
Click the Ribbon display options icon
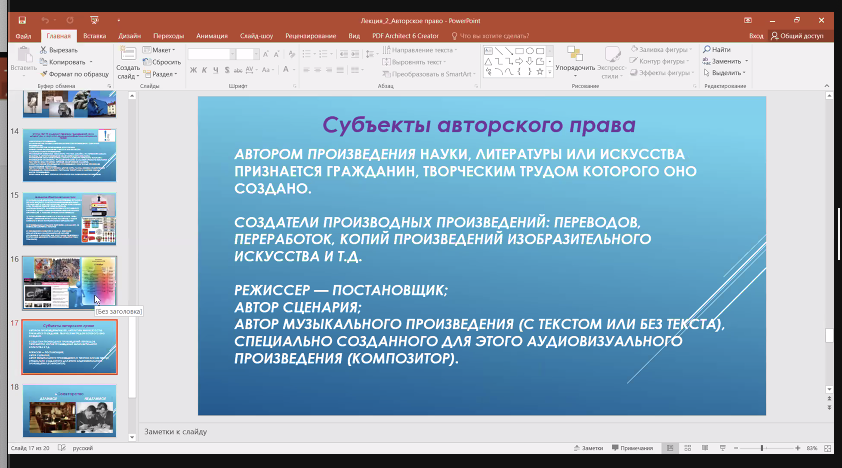coord(747,20)
